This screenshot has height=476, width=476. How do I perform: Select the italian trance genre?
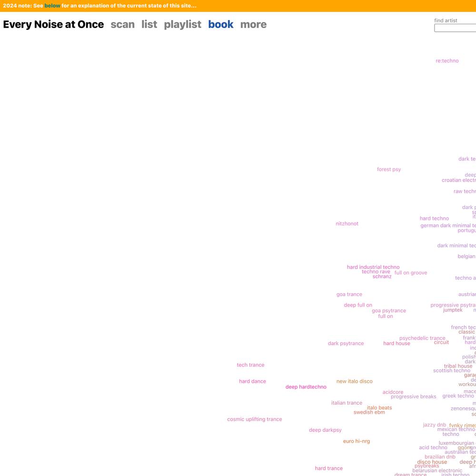(347, 403)
